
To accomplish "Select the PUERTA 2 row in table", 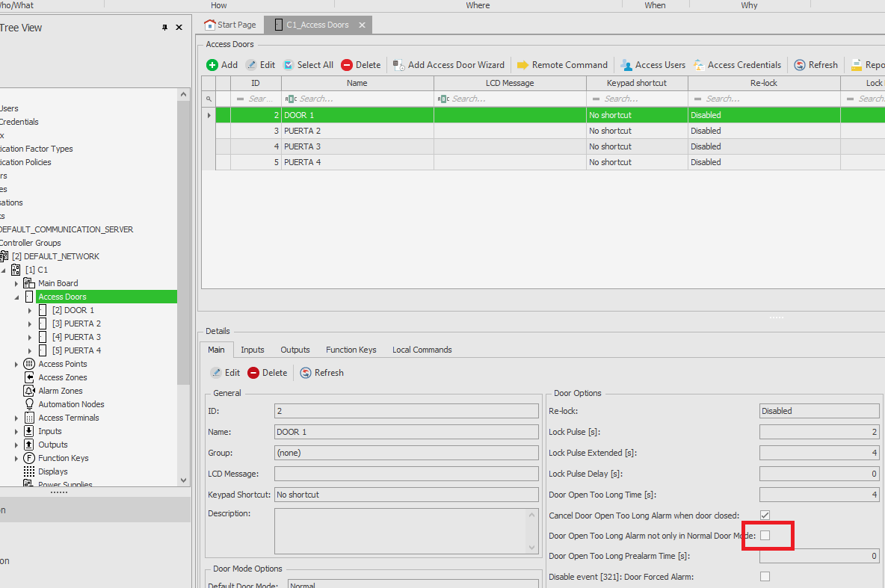I will (543, 131).
